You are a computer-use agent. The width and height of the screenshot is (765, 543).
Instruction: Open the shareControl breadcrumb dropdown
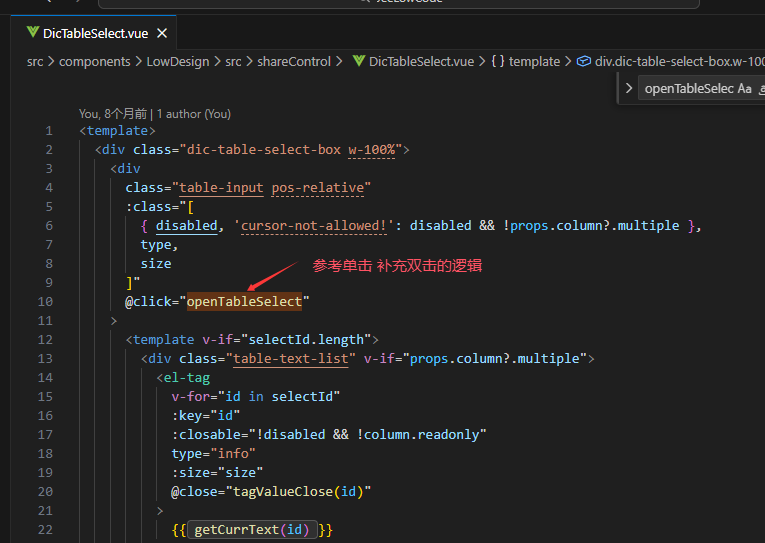(x=293, y=61)
